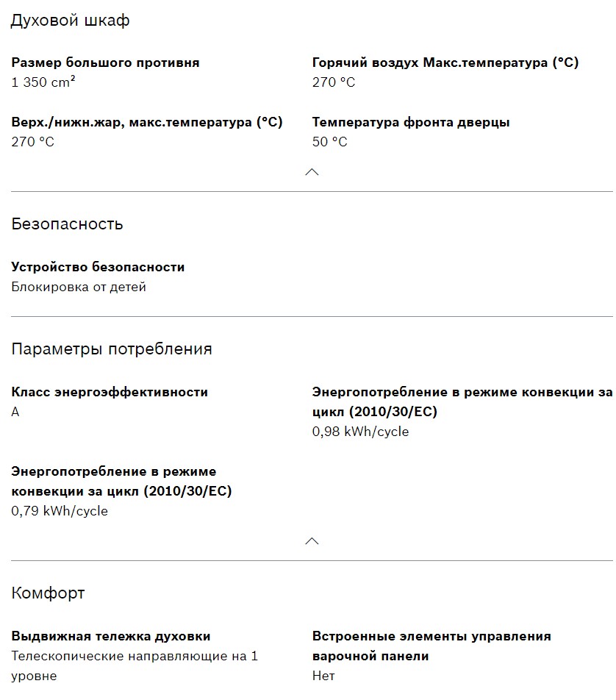
Task: Click the Горячий воздух Макс.температура label
Action: [445, 63]
